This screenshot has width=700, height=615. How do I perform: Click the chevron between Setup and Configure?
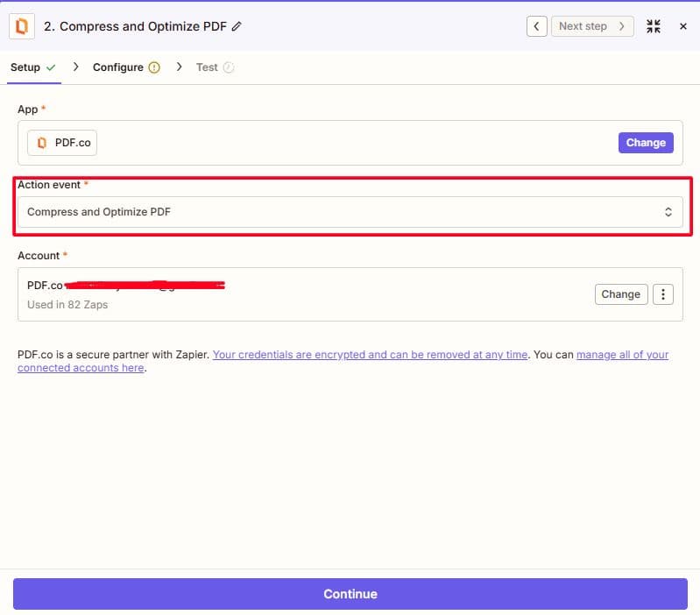[76, 67]
